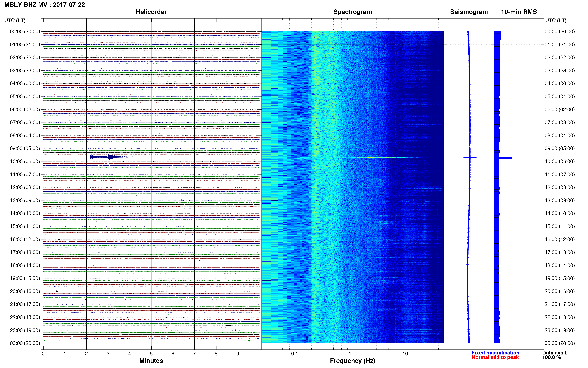Click '01:00 (21:00)' on the Helicorder time axis
The height and width of the screenshot is (368, 588).
25,45
